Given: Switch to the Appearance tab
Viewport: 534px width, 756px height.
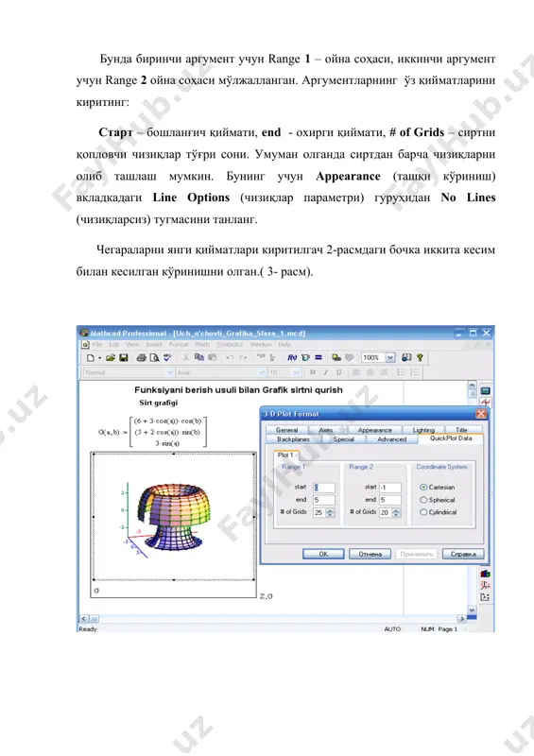Looking at the screenshot, I should [375, 430].
